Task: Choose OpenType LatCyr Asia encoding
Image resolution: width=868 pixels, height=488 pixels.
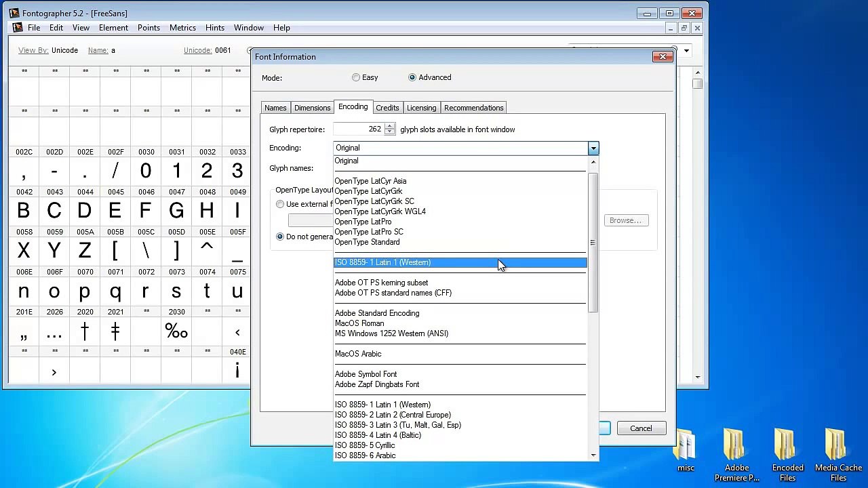Action: pos(460,181)
